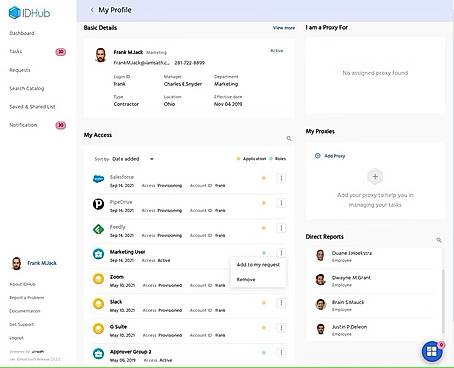
Task: Open the options menu for Slack
Action: coord(281,303)
